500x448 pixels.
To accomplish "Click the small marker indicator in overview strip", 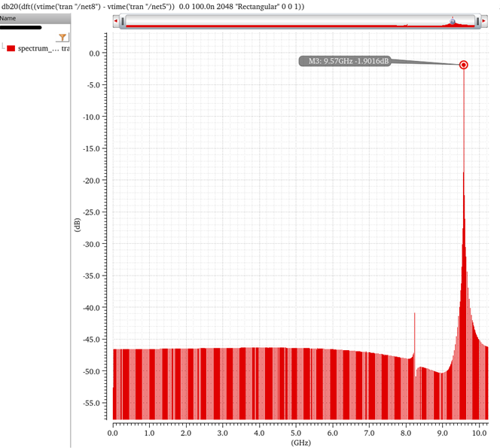I will [x=453, y=20].
